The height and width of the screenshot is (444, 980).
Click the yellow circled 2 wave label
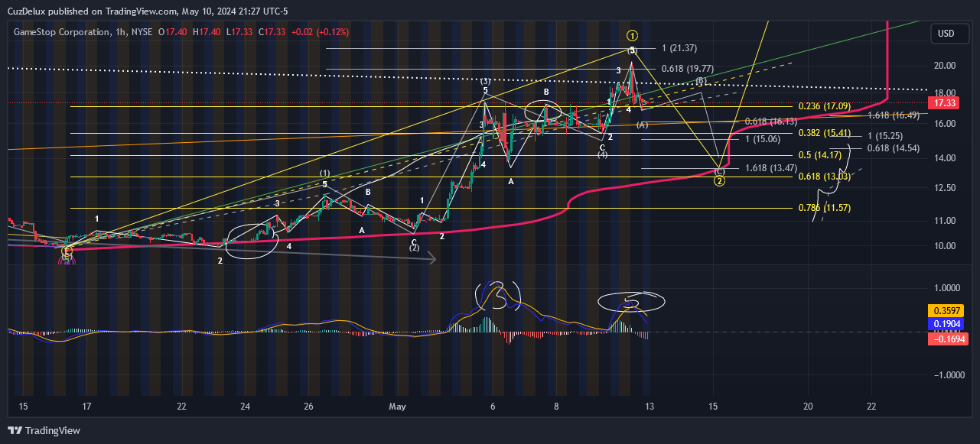coord(719,181)
